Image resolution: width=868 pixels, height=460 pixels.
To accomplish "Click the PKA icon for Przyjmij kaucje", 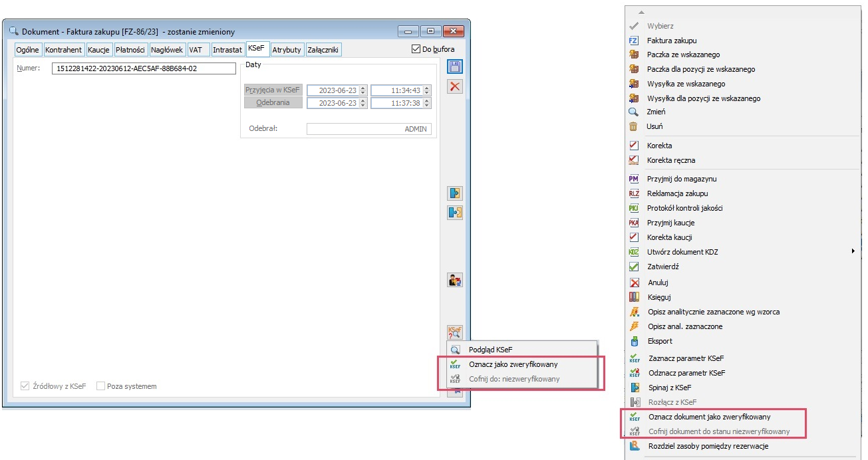I will (x=634, y=223).
